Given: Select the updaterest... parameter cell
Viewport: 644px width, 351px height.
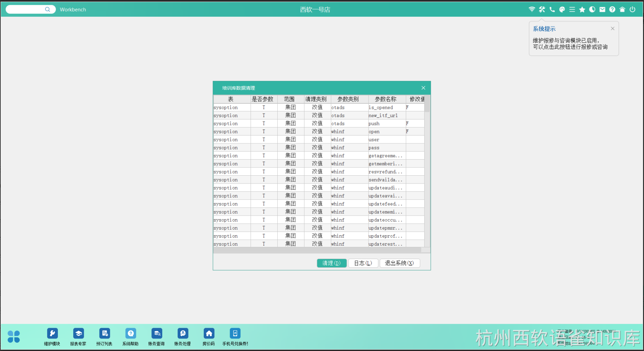Looking at the screenshot, I should tap(387, 244).
